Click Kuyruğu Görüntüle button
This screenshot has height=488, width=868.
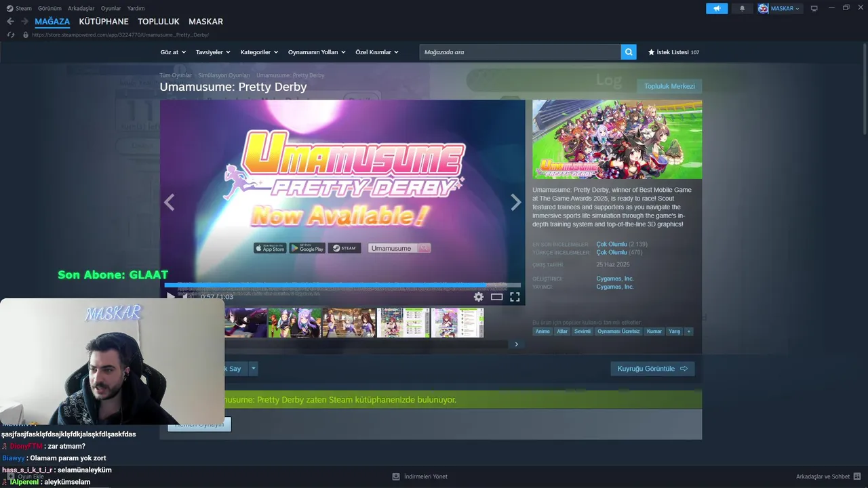[652, 369]
